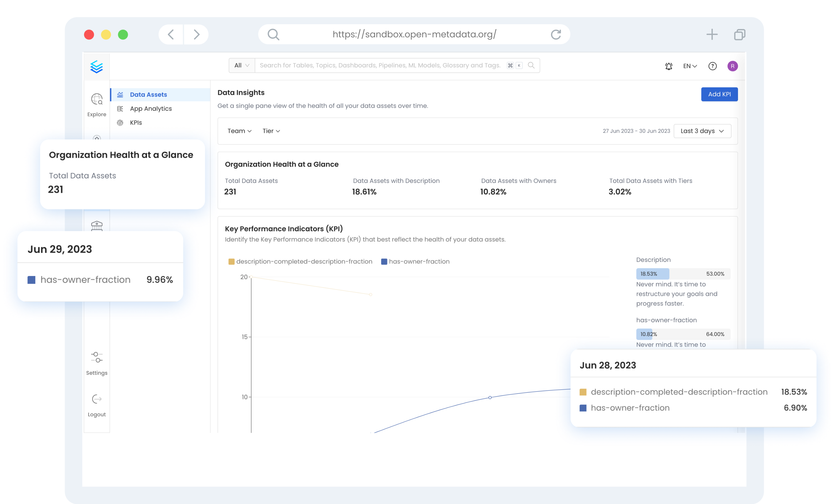This screenshot has width=834, height=504.
Task: Switch to the KPIs section
Action: click(x=136, y=123)
